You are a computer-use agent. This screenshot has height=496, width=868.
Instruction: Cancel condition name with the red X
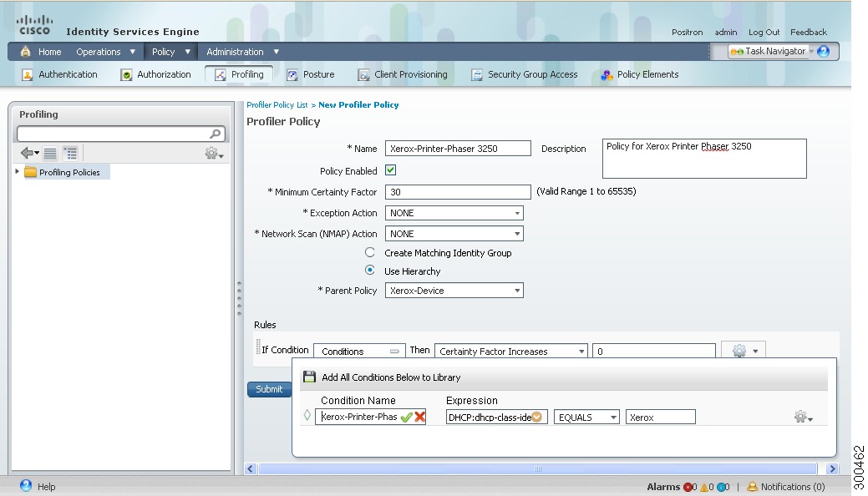click(419, 417)
